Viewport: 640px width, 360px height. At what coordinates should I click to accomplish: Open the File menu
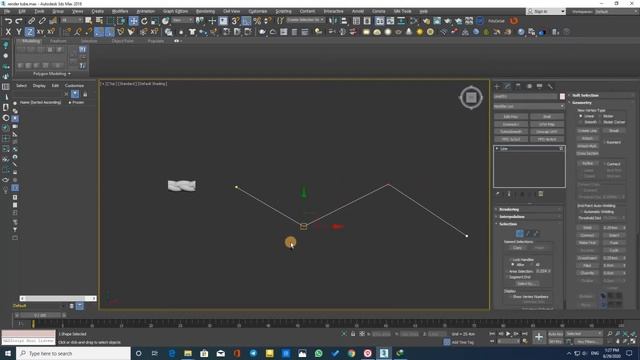tap(7, 11)
